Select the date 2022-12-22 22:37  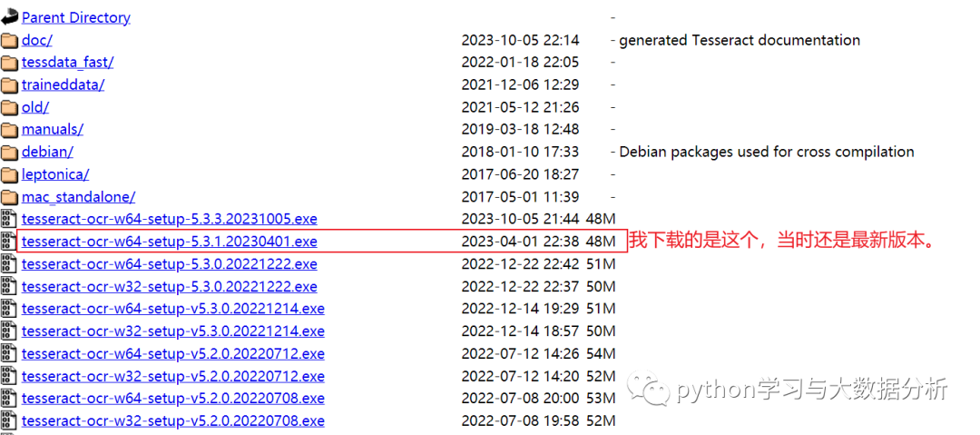pyautogui.click(x=520, y=287)
